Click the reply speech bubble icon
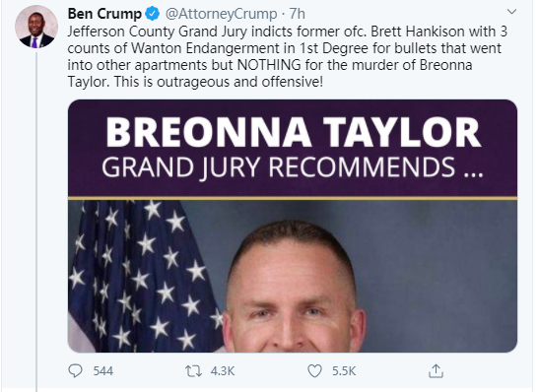538x392 pixels. [75, 371]
